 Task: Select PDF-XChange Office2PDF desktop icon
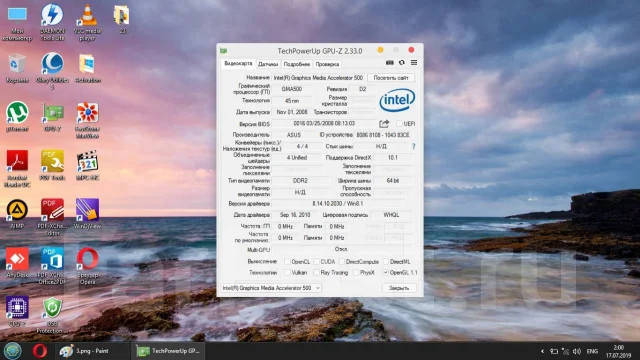tap(52, 266)
